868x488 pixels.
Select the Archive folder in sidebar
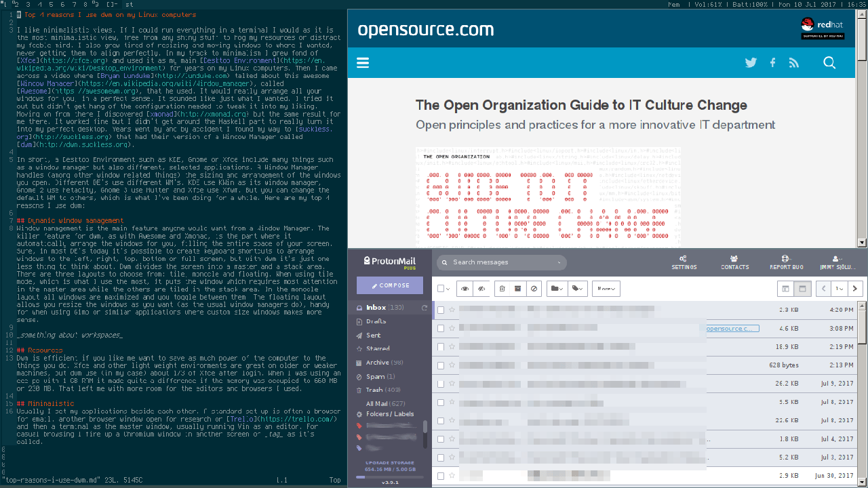click(377, 363)
